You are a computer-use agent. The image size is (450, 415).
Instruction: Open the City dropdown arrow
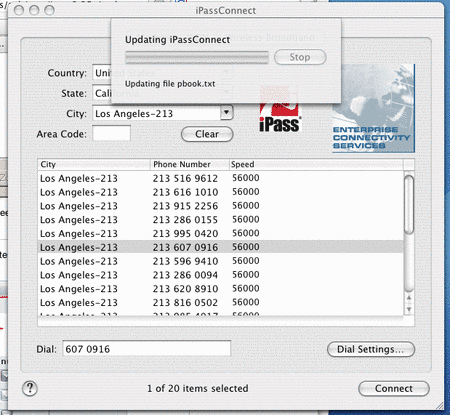point(227,113)
